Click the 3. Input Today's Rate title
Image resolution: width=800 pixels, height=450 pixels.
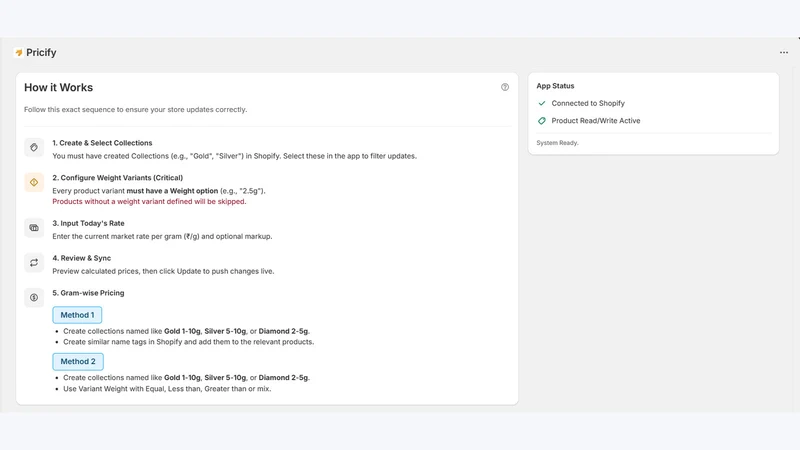(88, 223)
